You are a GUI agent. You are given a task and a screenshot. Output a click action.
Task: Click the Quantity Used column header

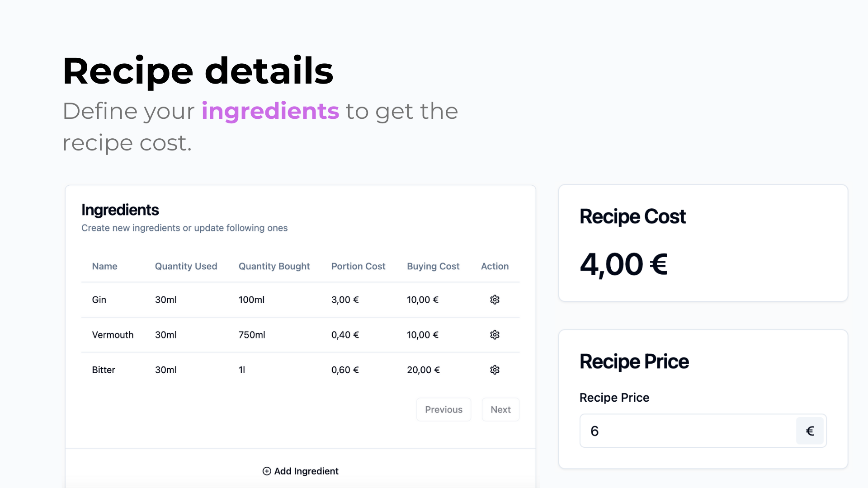[x=186, y=266]
